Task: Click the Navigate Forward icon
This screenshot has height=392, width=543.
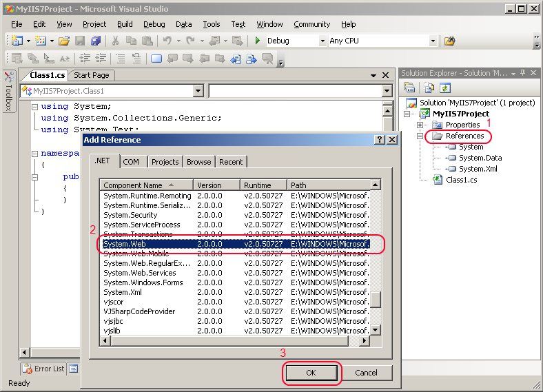Action: click(x=238, y=41)
